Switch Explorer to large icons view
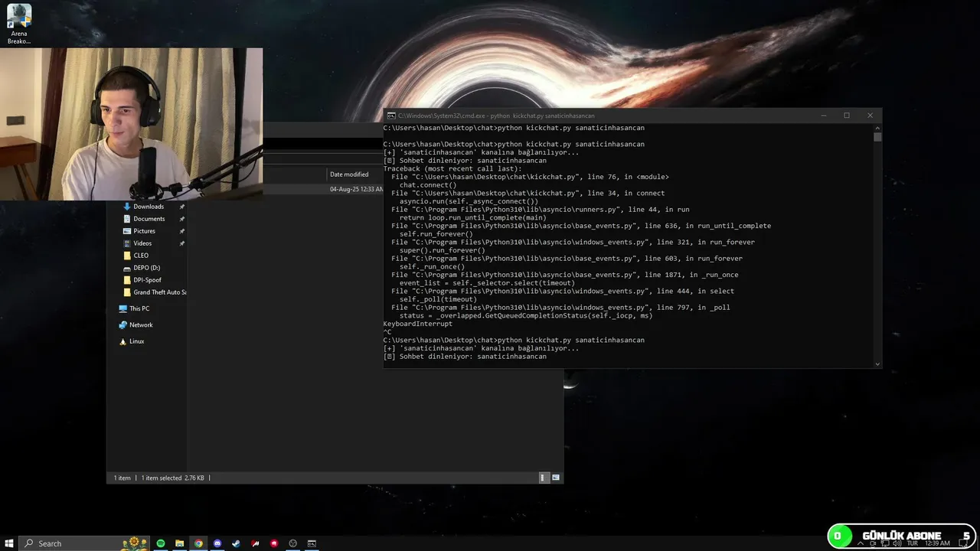 coord(556,478)
